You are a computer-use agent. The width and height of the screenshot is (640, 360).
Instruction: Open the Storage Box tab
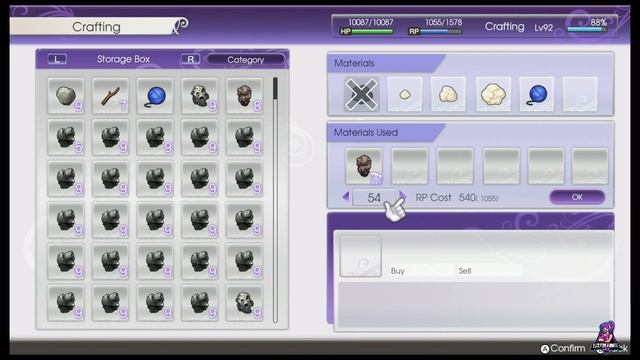(123, 59)
